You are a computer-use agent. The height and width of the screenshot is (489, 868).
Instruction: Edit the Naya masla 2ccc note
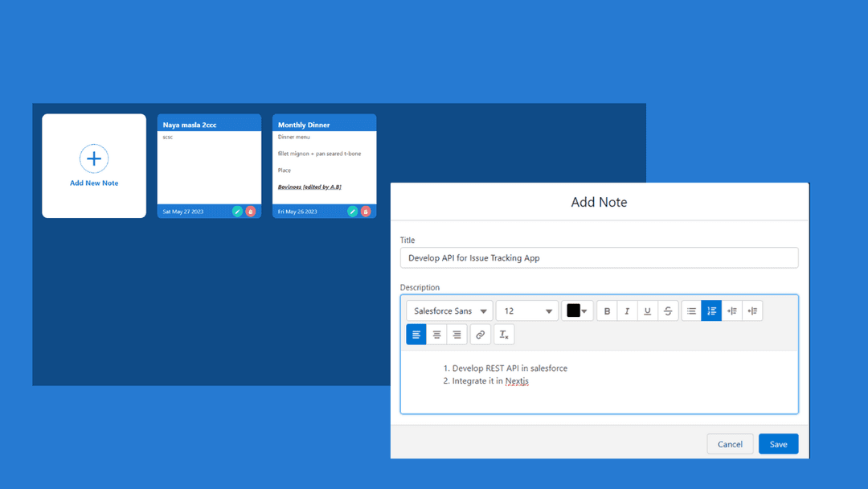point(237,212)
